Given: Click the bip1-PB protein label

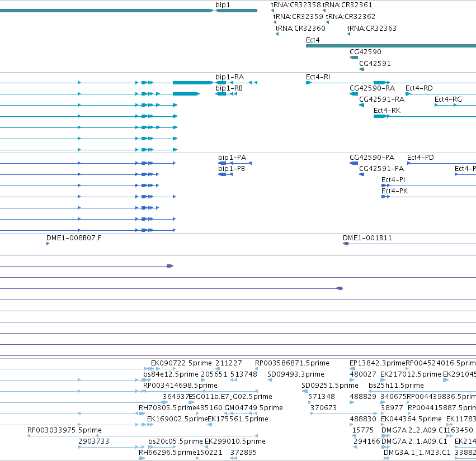Looking at the screenshot, I should [232, 169].
